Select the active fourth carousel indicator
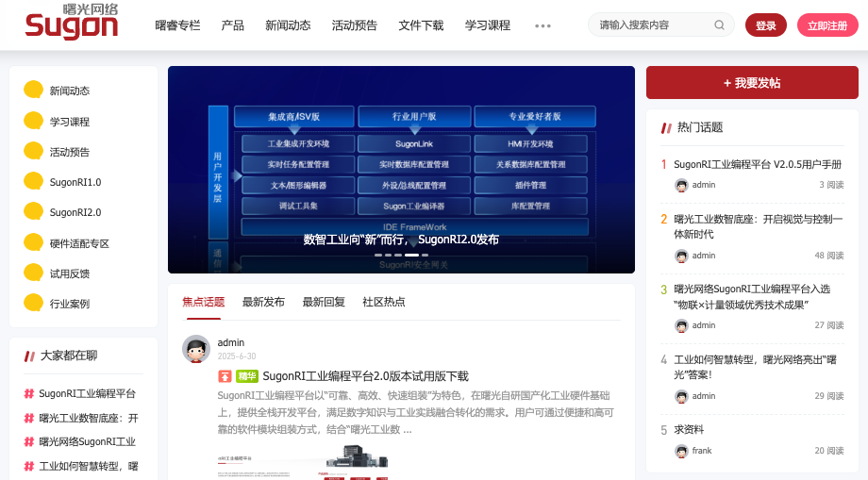This screenshot has width=868, height=480. [411, 255]
